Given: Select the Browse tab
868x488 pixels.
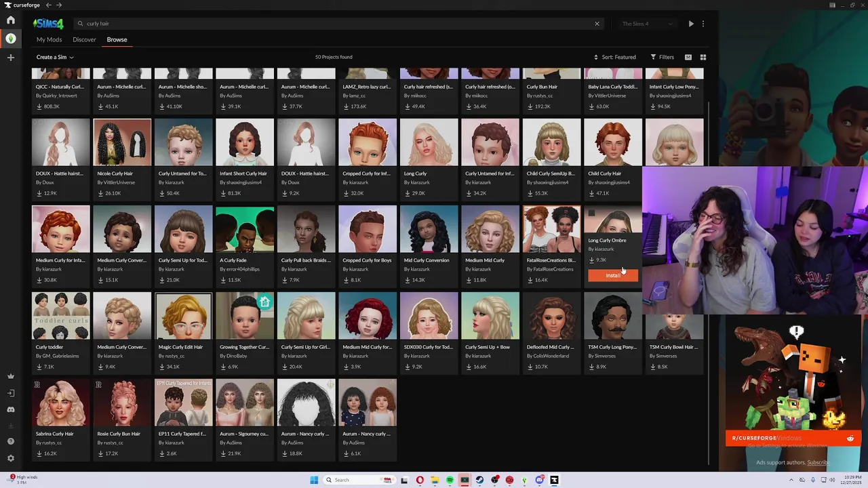Looking at the screenshot, I should [117, 39].
